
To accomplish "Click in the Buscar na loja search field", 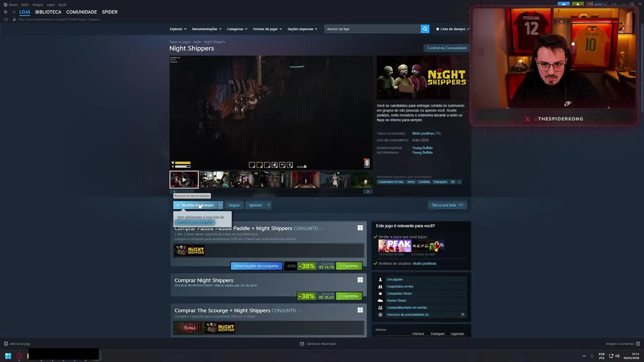I will [x=372, y=29].
